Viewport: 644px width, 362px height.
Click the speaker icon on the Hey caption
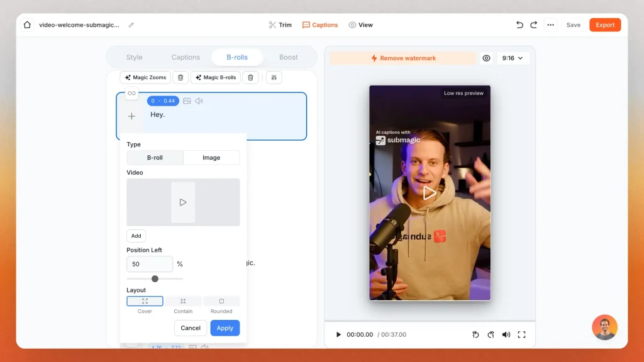point(198,101)
